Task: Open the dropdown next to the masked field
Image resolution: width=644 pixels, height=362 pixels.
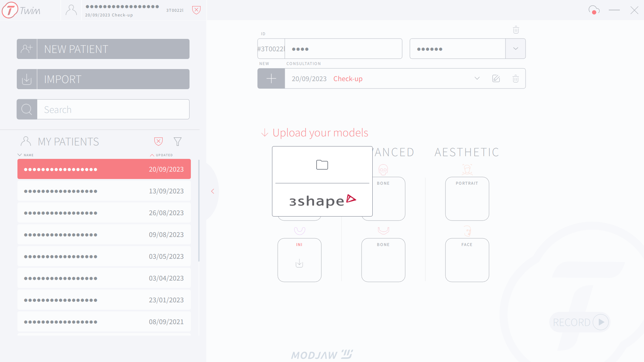Action: [x=515, y=49]
